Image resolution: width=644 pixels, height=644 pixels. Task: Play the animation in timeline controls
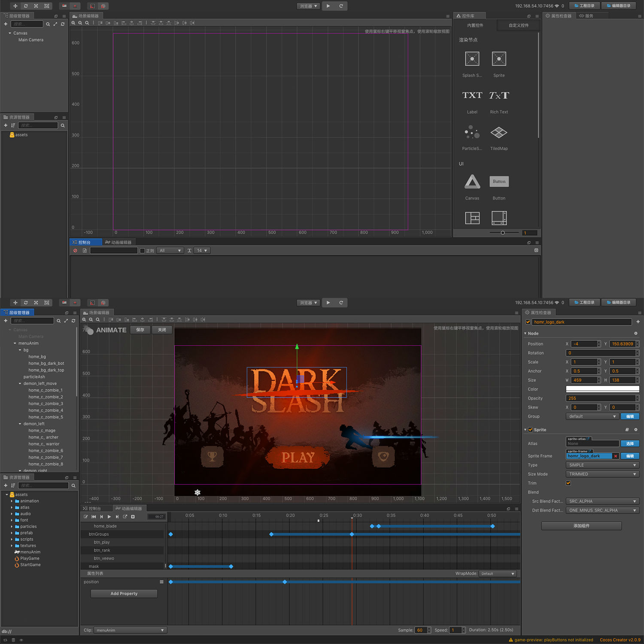[109, 517]
